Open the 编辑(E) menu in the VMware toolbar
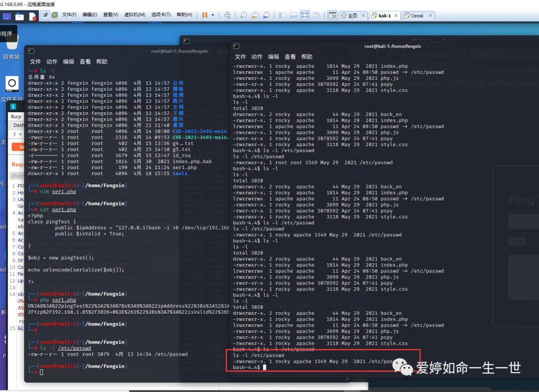Screen dimensions: 539x392 click(x=89, y=15)
